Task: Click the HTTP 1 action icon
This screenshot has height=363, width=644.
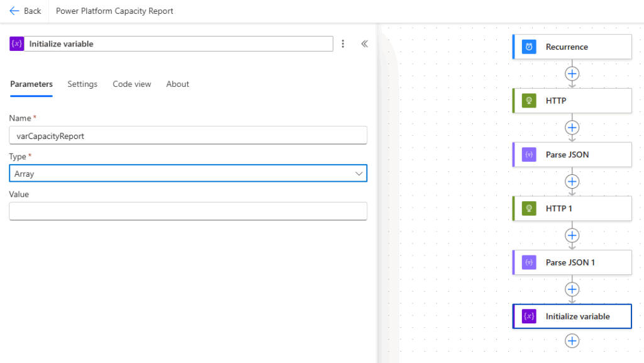Action: coord(529,208)
